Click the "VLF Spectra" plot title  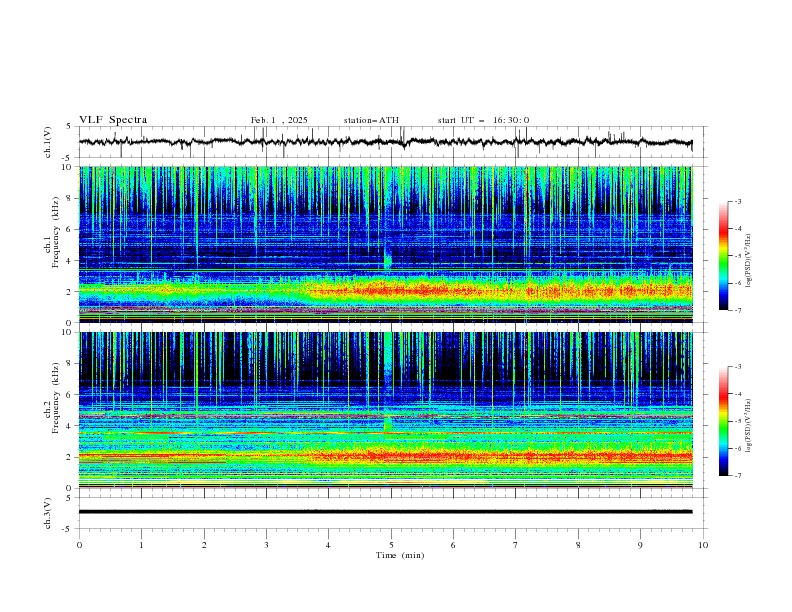(113, 120)
